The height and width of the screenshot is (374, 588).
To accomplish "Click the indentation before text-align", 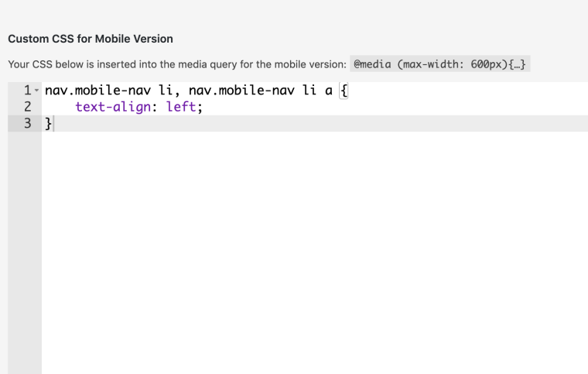I will click(60, 108).
